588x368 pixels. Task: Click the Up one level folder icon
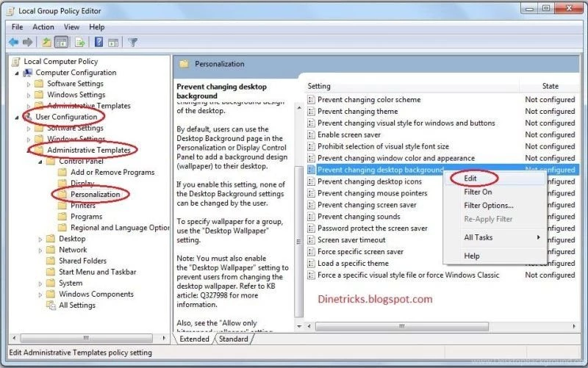(x=46, y=42)
